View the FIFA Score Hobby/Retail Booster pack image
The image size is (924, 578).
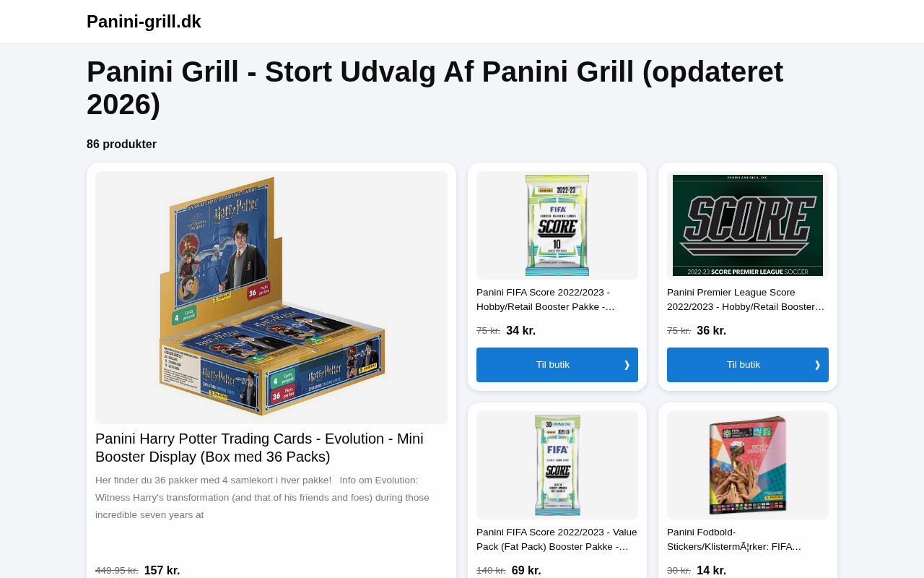[557, 225]
